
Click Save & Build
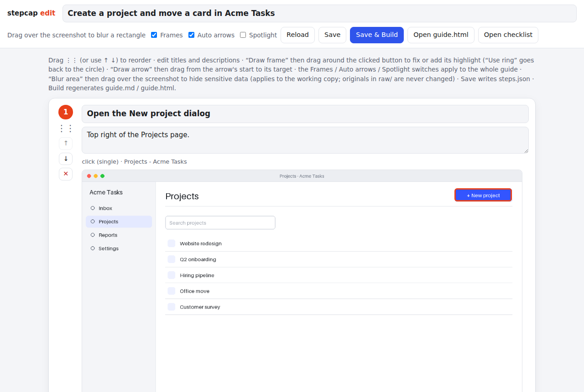(377, 35)
